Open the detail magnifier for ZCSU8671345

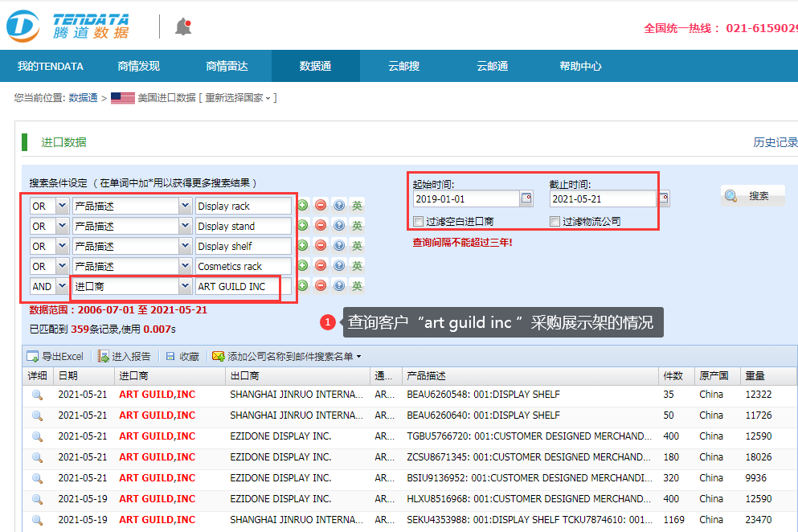click(37, 458)
